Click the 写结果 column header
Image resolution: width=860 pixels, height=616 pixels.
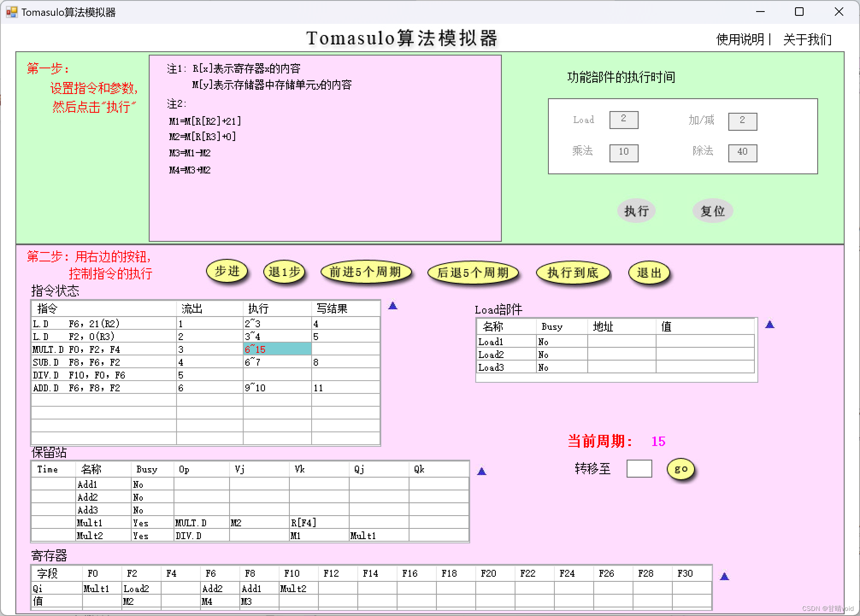346,308
